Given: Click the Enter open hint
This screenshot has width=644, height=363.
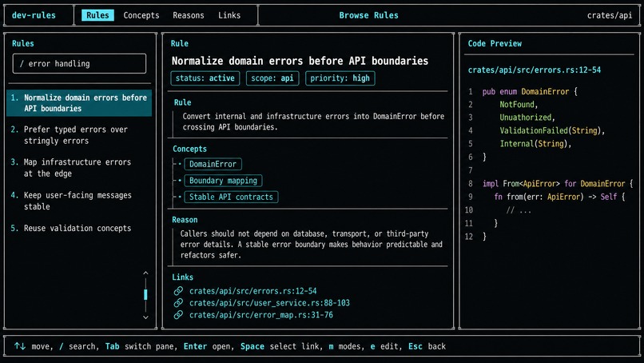Looking at the screenshot, I should 209,346.
